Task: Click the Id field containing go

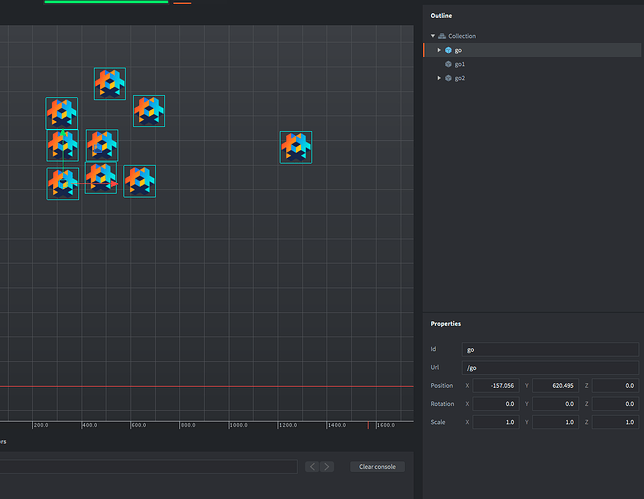Action: [x=550, y=350]
